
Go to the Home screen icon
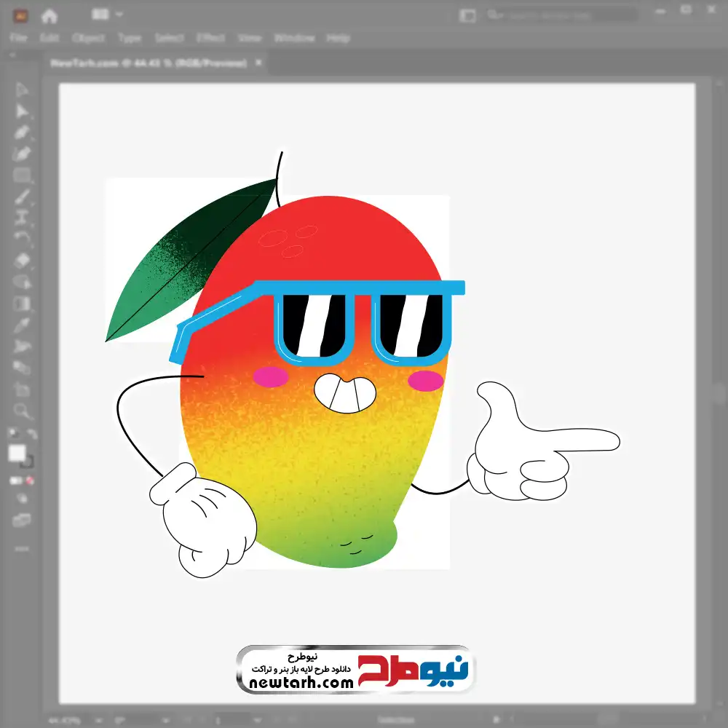click(x=50, y=15)
